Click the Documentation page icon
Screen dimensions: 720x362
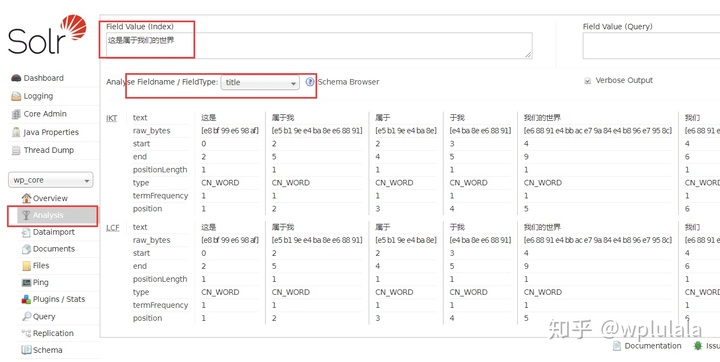617,346
